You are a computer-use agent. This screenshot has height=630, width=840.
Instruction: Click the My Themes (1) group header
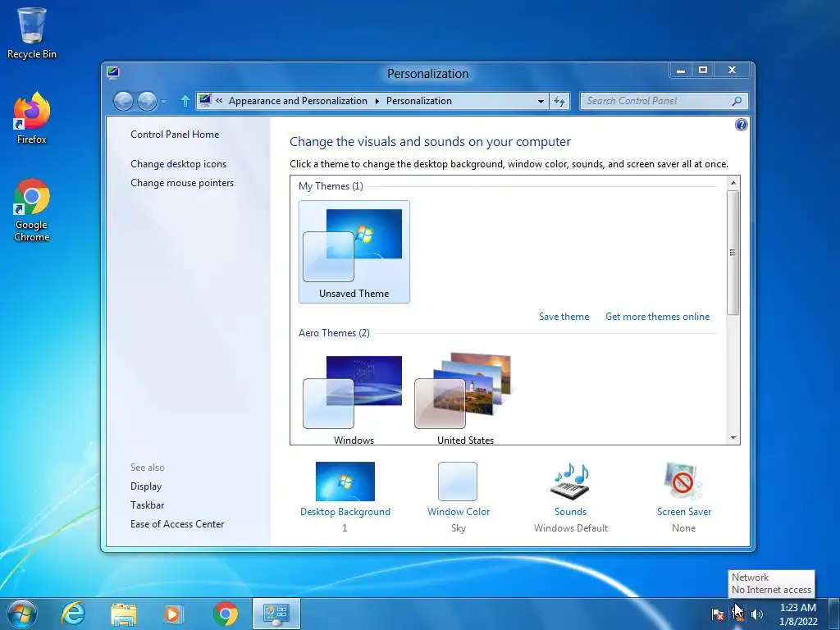coord(331,186)
